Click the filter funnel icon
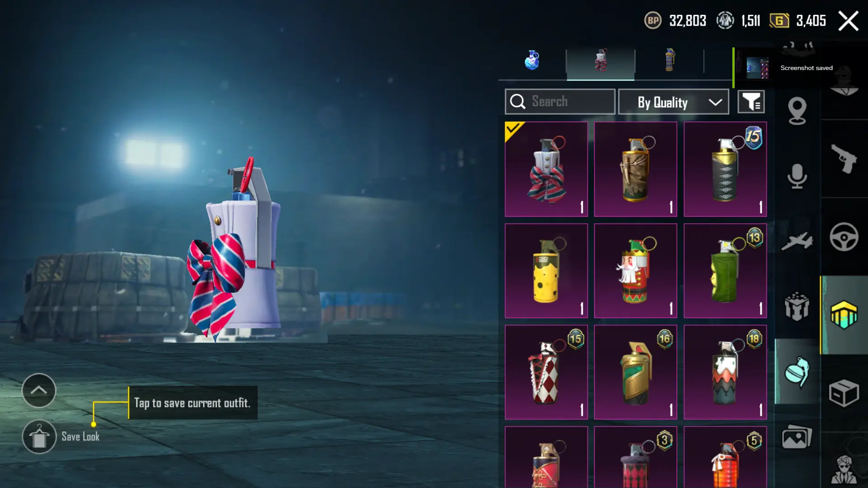The height and width of the screenshot is (488, 868). coord(751,102)
